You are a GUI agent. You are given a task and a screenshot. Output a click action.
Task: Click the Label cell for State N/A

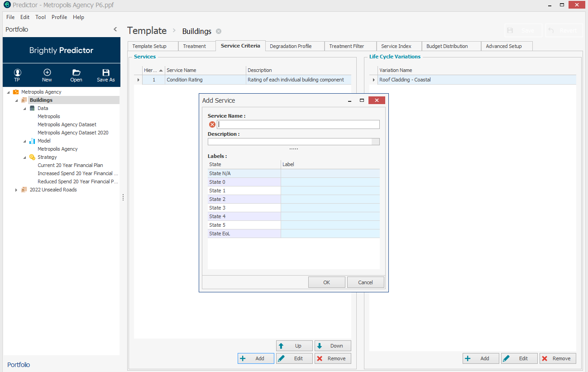tap(330, 173)
